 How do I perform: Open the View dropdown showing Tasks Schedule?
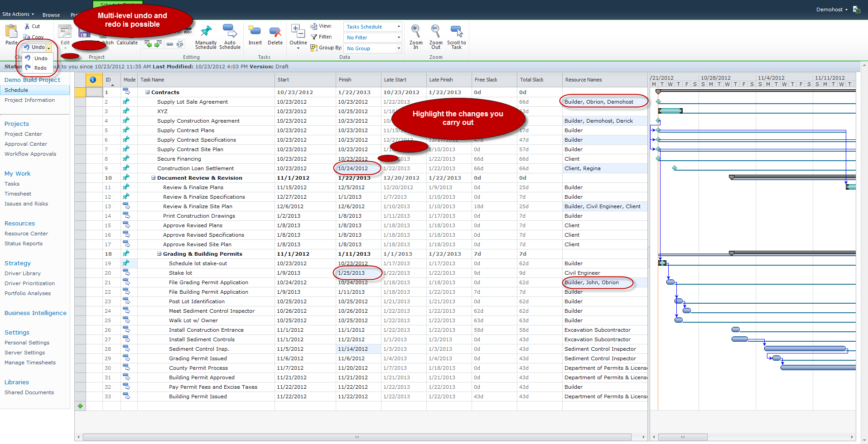pyautogui.click(x=372, y=27)
